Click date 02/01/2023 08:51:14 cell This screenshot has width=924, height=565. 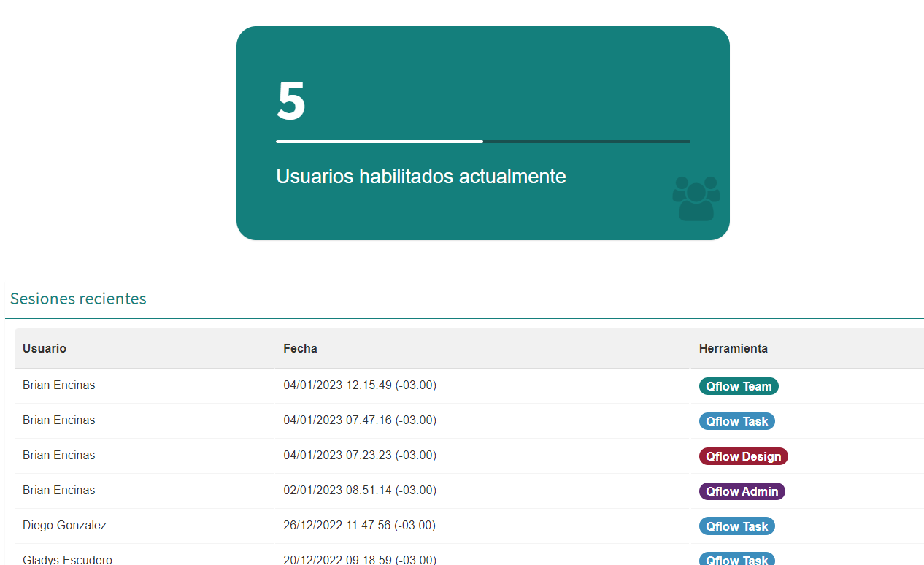pyautogui.click(x=360, y=490)
